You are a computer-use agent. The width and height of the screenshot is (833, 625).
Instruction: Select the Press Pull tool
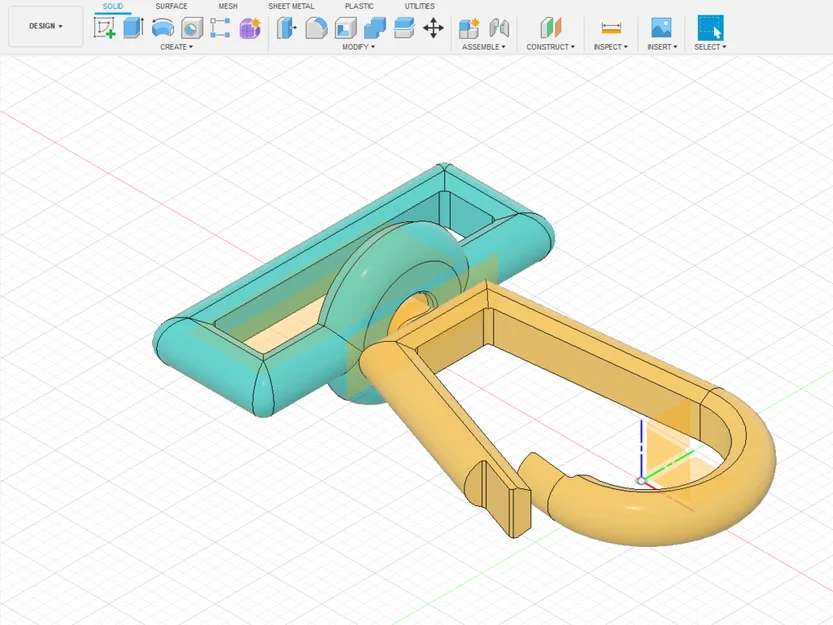(x=287, y=28)
